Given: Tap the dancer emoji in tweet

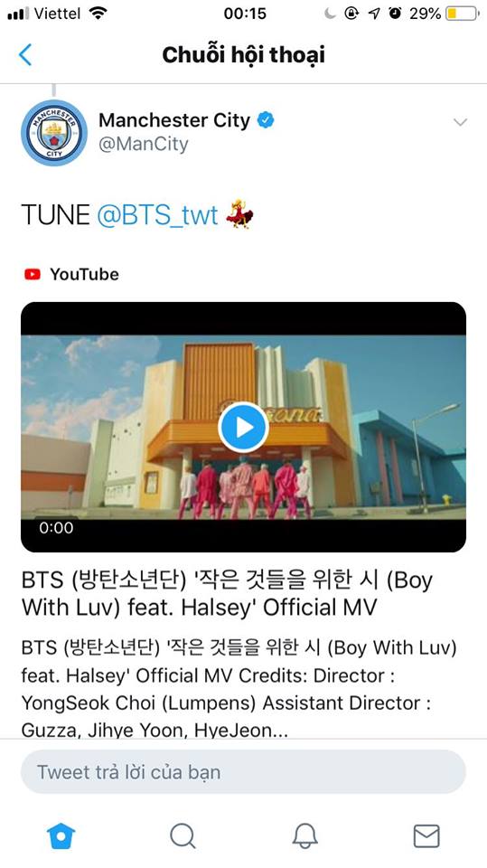Looking at the screenshot, I should click(x=239, y=214).
